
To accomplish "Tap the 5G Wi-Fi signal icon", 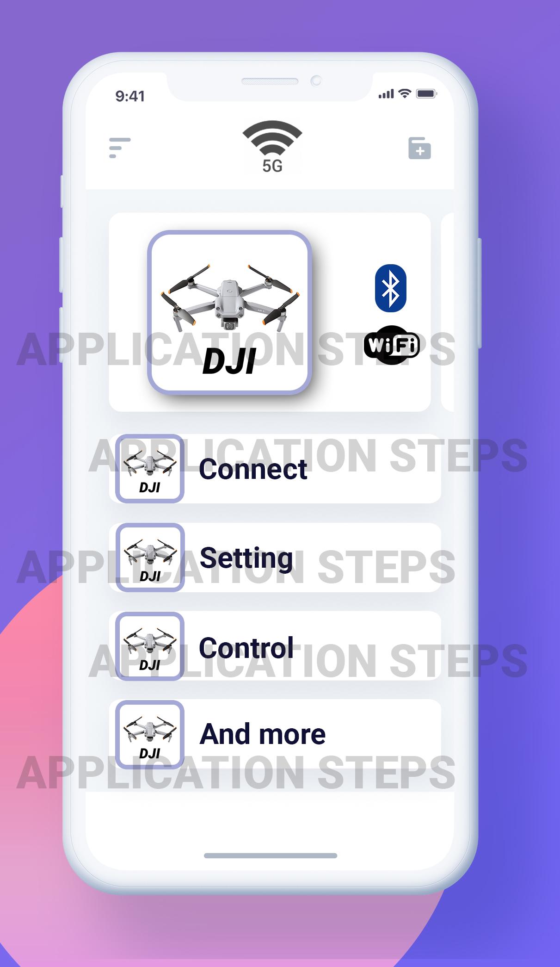I will (272, 146).
